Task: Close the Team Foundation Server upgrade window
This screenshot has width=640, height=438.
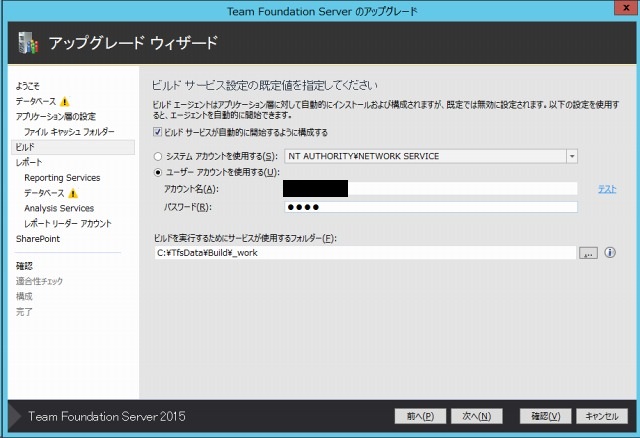Action: pyautogui.click(x=626, y=8)
